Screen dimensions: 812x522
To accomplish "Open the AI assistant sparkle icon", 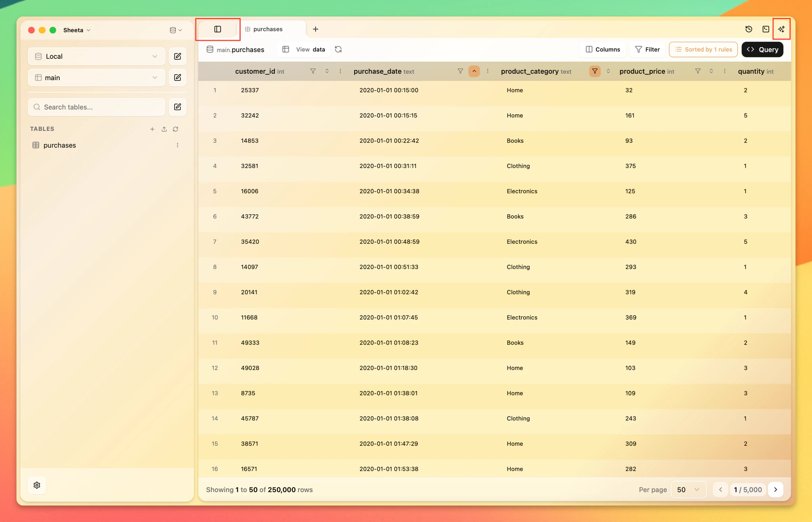I will [781, 29].
